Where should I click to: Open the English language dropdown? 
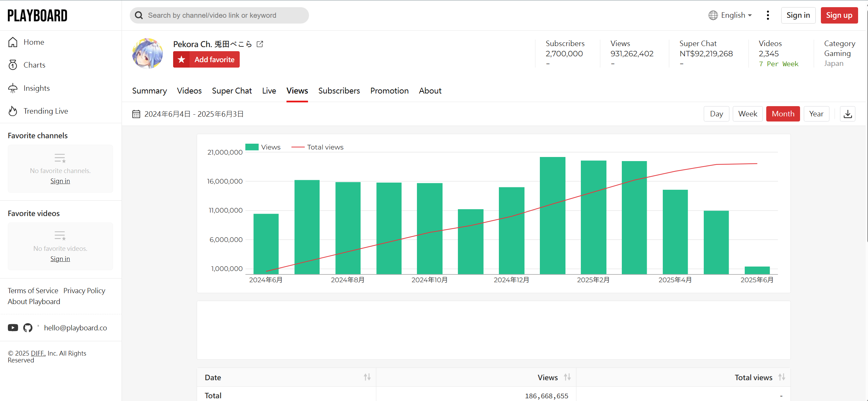[730, 15]
